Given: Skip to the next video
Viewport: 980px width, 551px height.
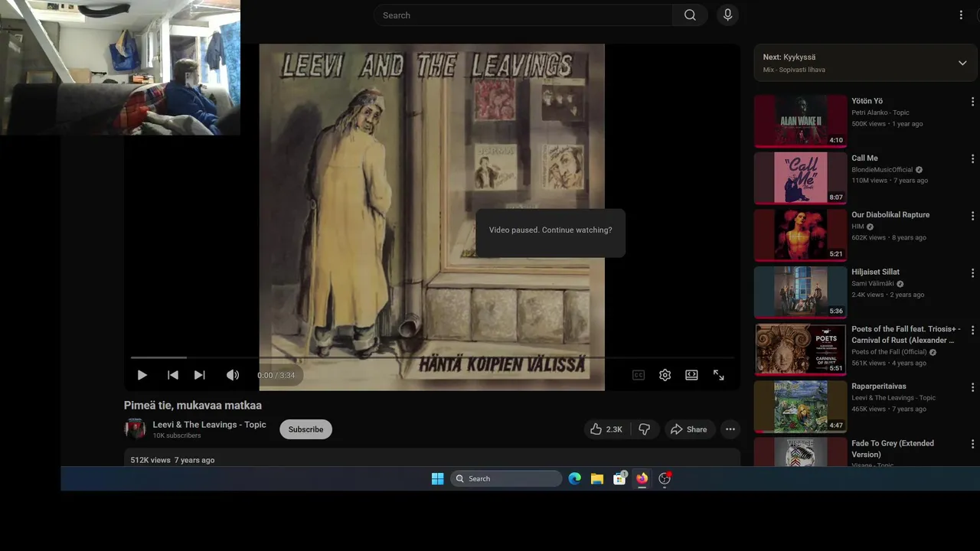Looking at the screenshot, I should click(200, 375).
